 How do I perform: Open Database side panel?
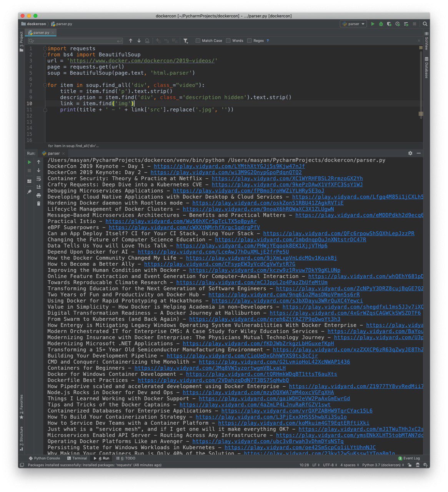tap(426, 68)
